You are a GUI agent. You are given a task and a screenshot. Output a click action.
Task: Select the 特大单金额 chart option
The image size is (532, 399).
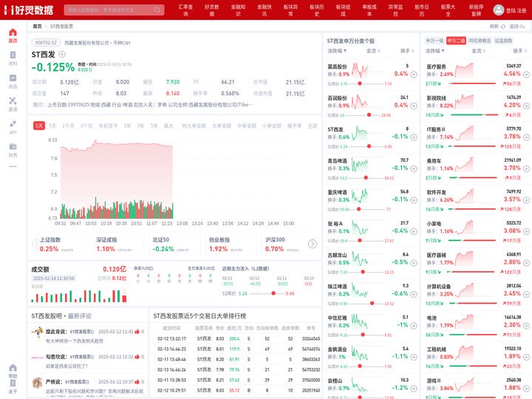(x=194, y=126)
